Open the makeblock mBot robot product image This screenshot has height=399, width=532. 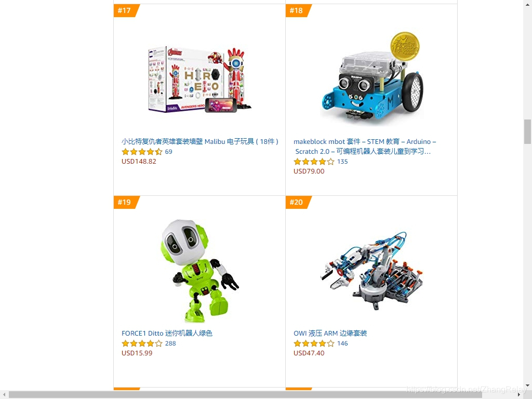click(x=371, y=77)
